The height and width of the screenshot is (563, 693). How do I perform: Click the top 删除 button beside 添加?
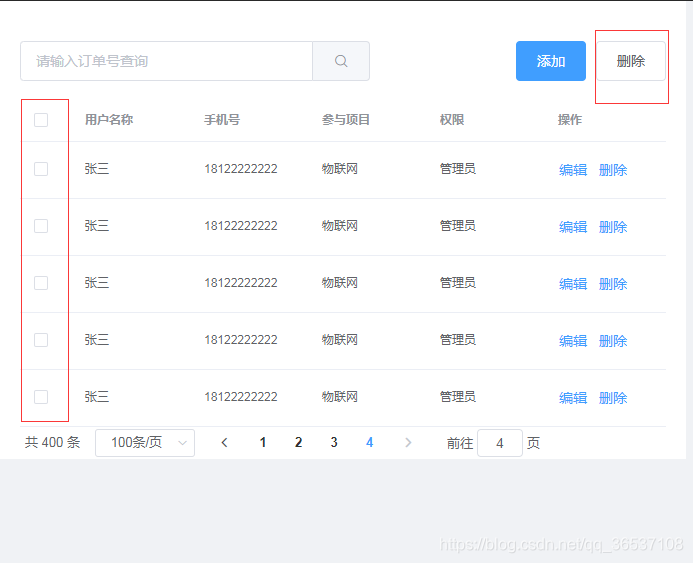click(631, 61)
